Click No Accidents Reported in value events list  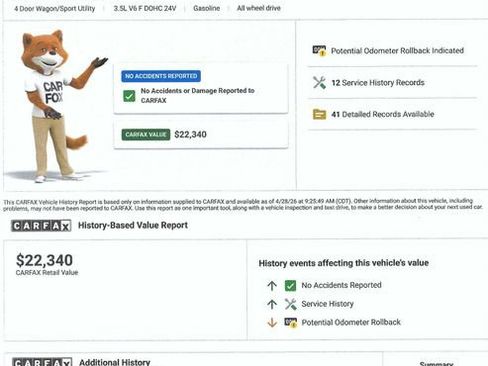[341, 285]
